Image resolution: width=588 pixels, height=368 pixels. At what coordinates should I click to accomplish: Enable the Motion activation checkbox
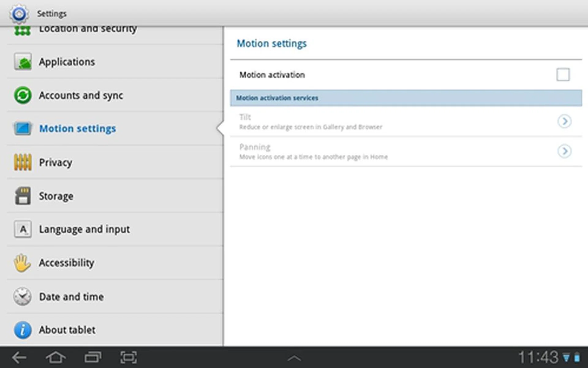pyautogui.click(x=563, y=75)
